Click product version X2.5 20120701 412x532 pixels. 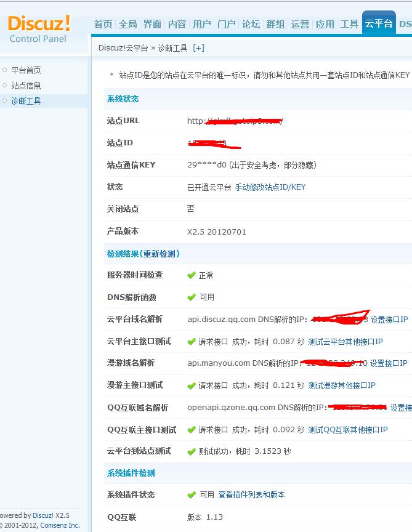[217, 232]
